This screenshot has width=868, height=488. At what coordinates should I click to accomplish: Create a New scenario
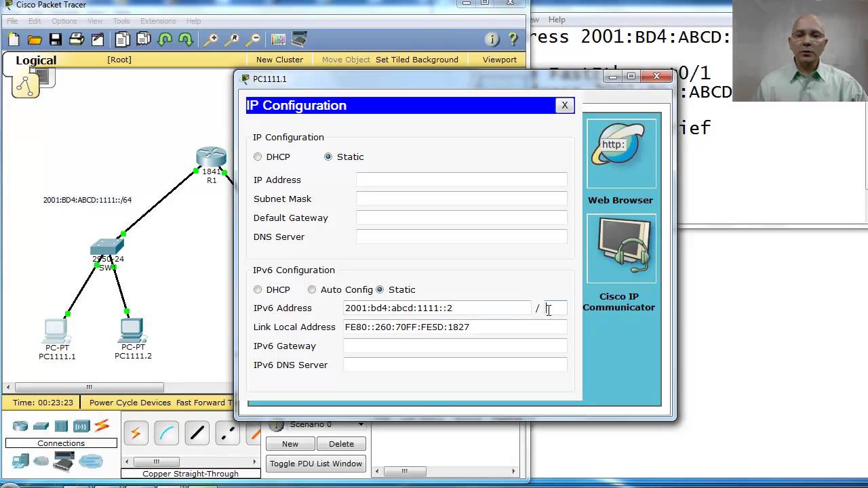coord(290,444)
